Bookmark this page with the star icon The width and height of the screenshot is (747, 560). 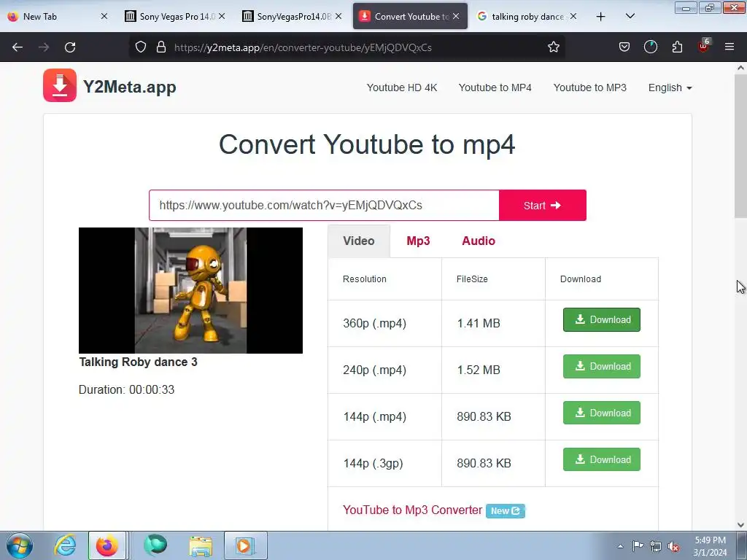point(553,47)
